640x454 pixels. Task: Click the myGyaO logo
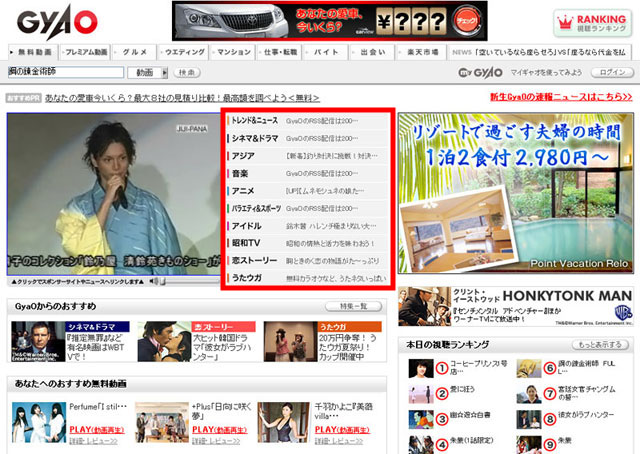[x=480, y=73]
